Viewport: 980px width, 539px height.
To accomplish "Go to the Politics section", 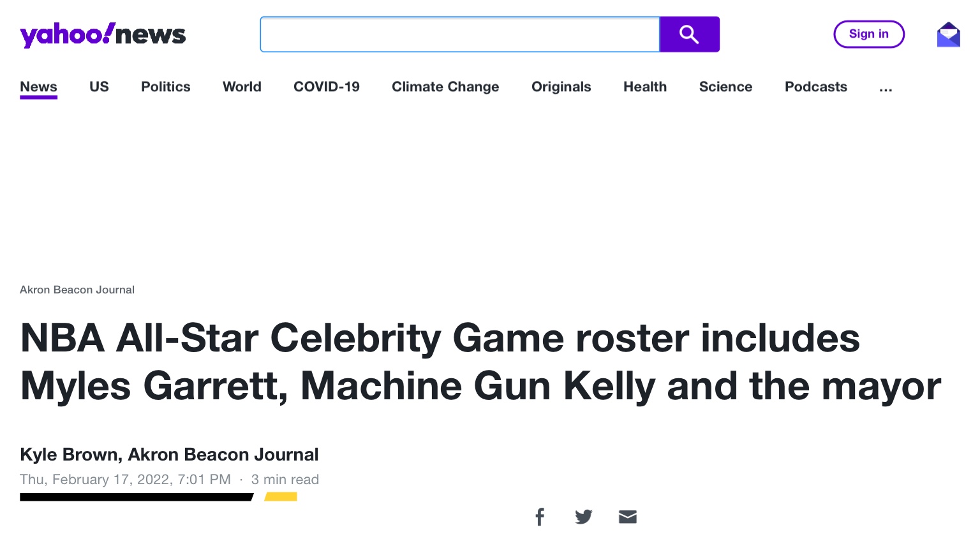I will click(x=166, y=87).
